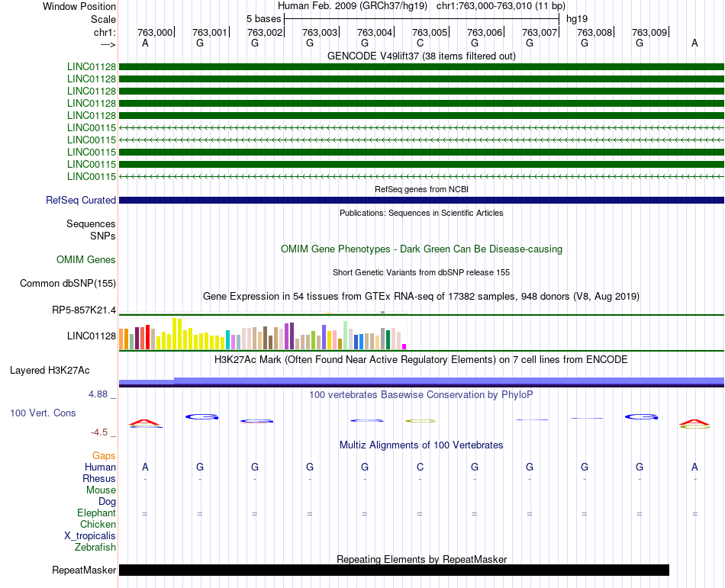Image resolution: width=725 pixels, height=588 pixels.
Task: Open "Repeating Elements by RepeatMasker" title
Action: pyautogui.click(x=421, y=559)
